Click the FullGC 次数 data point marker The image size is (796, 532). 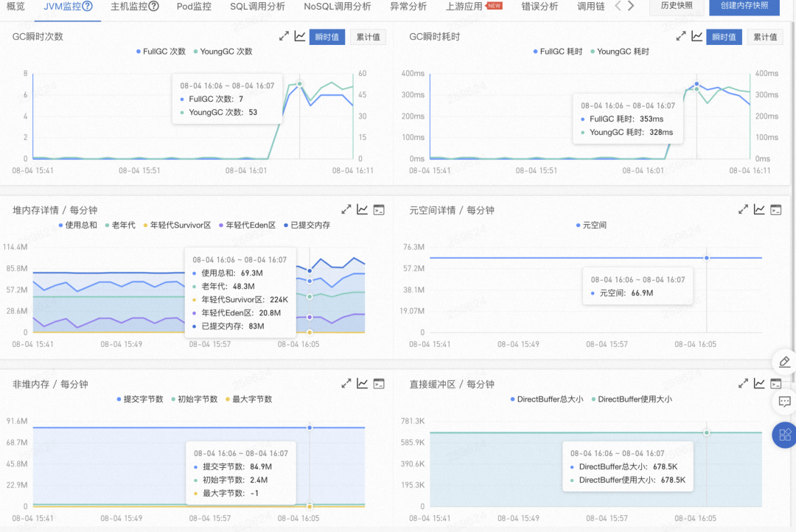coord(299,84)
